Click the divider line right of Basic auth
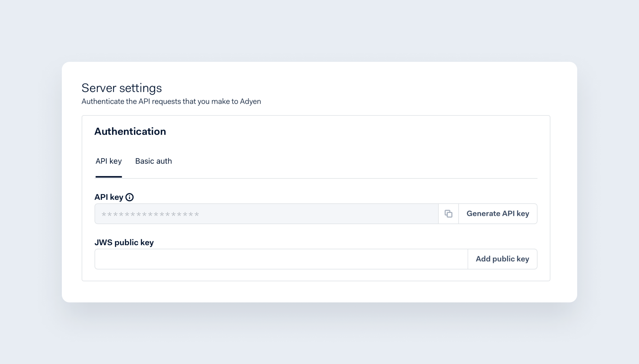This screenshot has width=639, height=364. point(354,178)
